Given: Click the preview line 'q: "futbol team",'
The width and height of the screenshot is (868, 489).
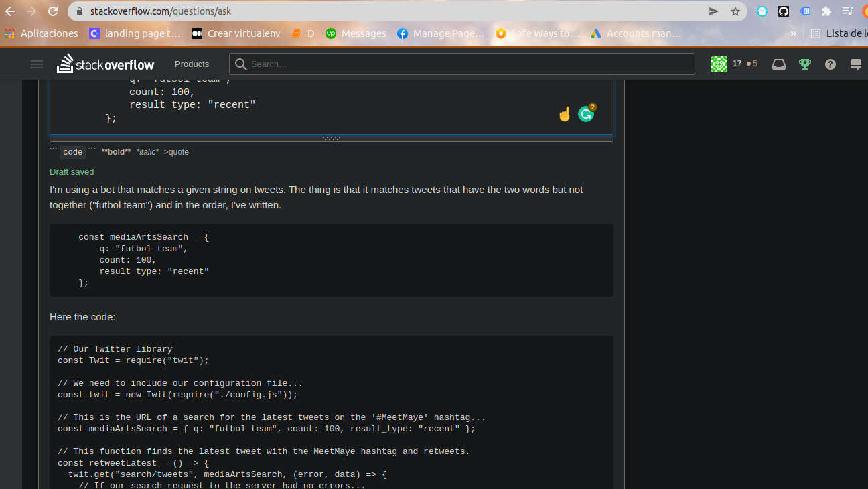Looking at the screenshot, I should click(143, 249).
